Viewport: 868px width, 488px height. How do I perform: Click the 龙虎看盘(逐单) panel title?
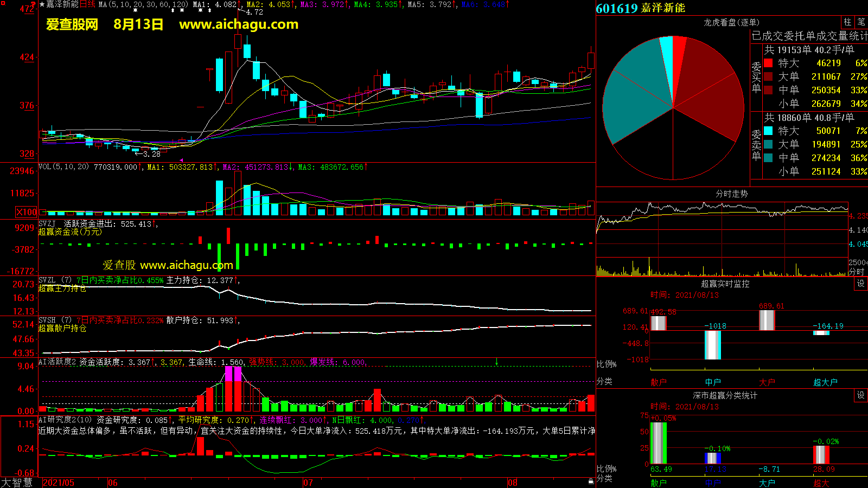point(731,22)
